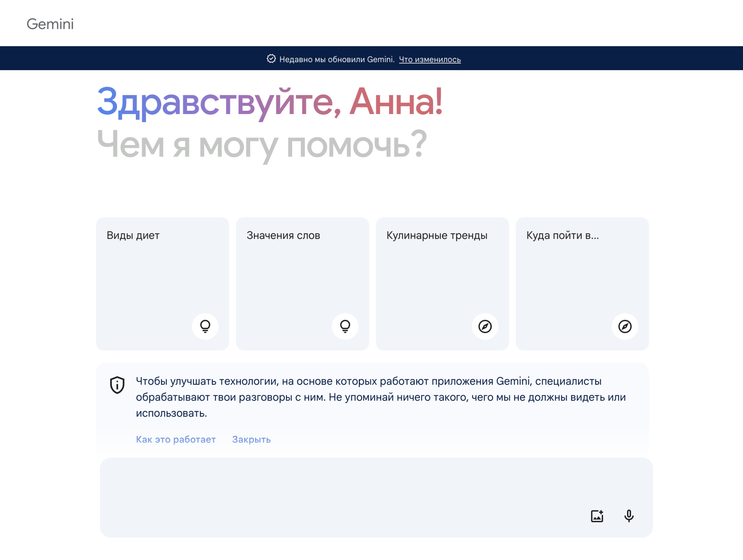Click compass icon on 'Куда пойти в...' card

625,326
